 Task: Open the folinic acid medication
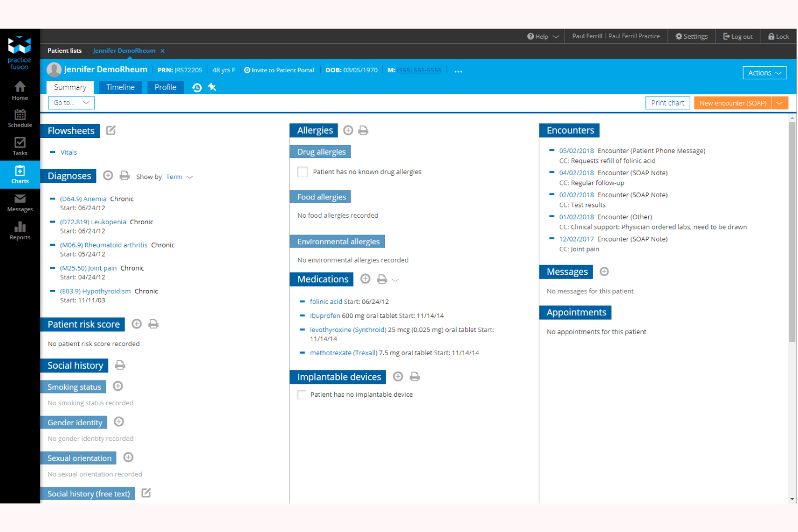(x=326, y=302)
